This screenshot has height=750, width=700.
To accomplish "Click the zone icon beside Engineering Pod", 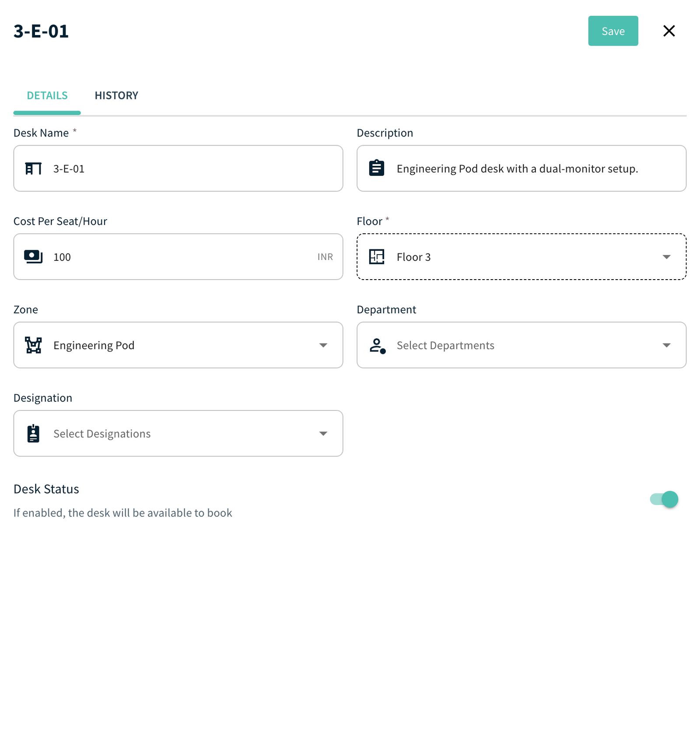I will (x=33, y=345).
